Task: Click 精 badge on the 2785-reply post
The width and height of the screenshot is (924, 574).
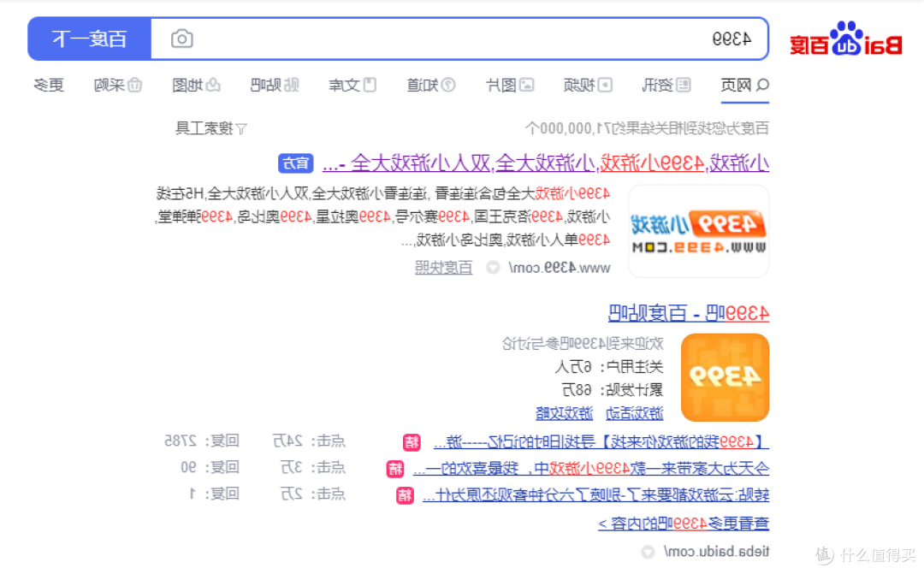Action: coord(412,442)
